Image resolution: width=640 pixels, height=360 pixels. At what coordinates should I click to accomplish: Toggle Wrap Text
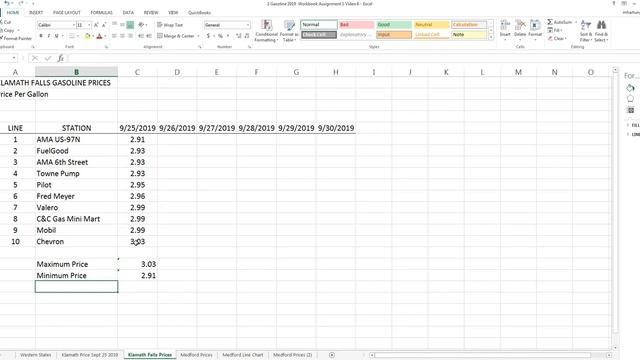click(x=170, y=25)
